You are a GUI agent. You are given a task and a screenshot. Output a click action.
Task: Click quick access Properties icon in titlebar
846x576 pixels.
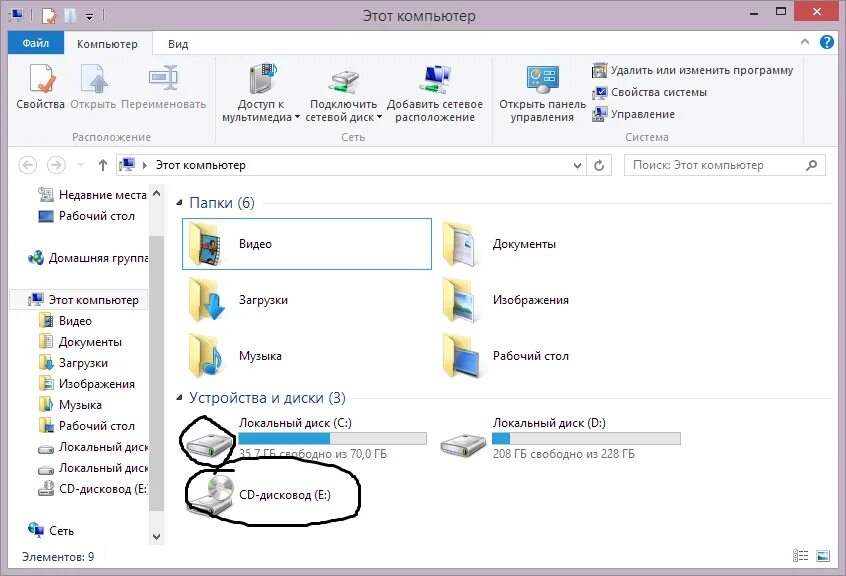coord(49,16)
